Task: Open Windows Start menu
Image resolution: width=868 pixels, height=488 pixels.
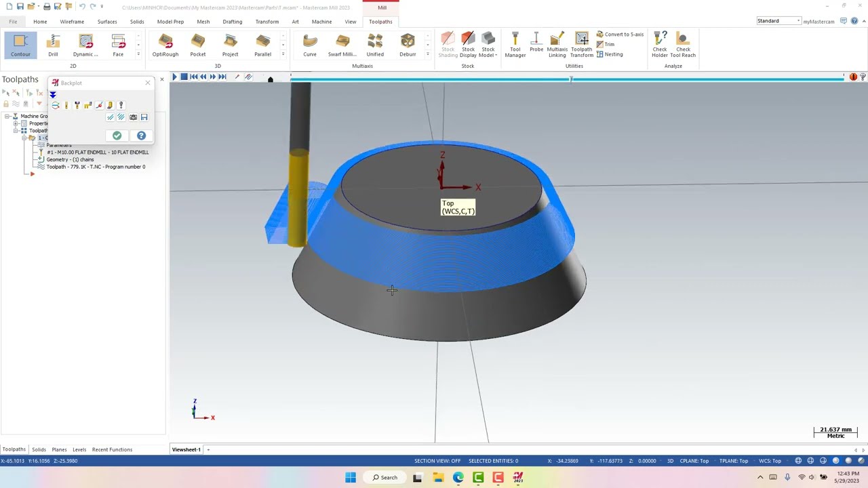Action: click(351, 477)
